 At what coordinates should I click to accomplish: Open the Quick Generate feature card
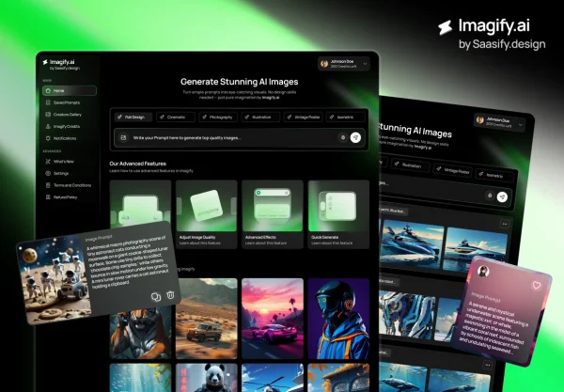pos(338,214)
